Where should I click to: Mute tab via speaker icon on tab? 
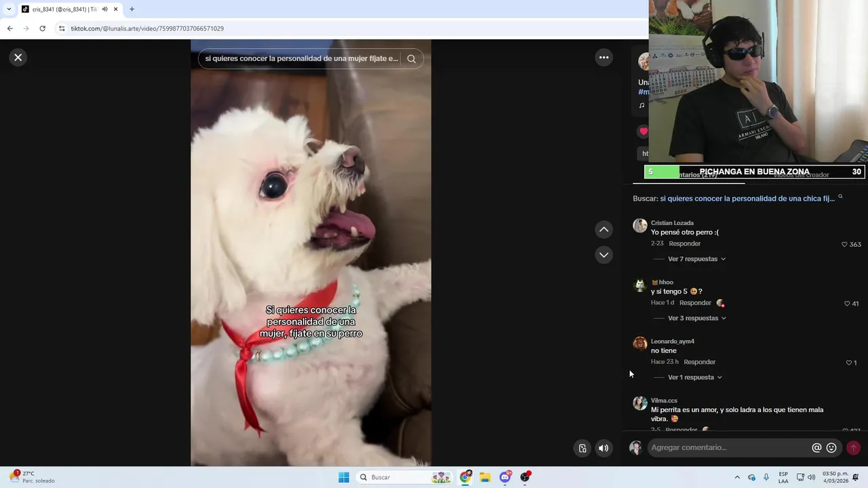coord(105,9)
